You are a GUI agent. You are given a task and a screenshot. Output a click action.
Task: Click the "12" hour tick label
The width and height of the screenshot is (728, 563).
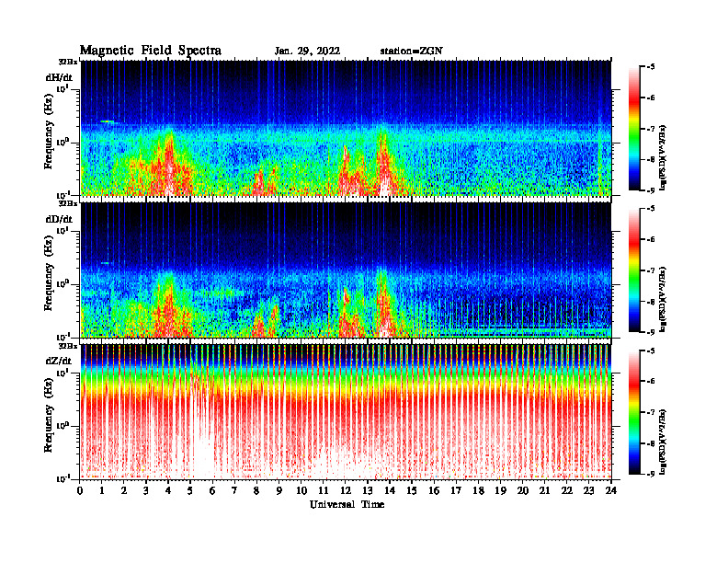(x=346, y=491)
